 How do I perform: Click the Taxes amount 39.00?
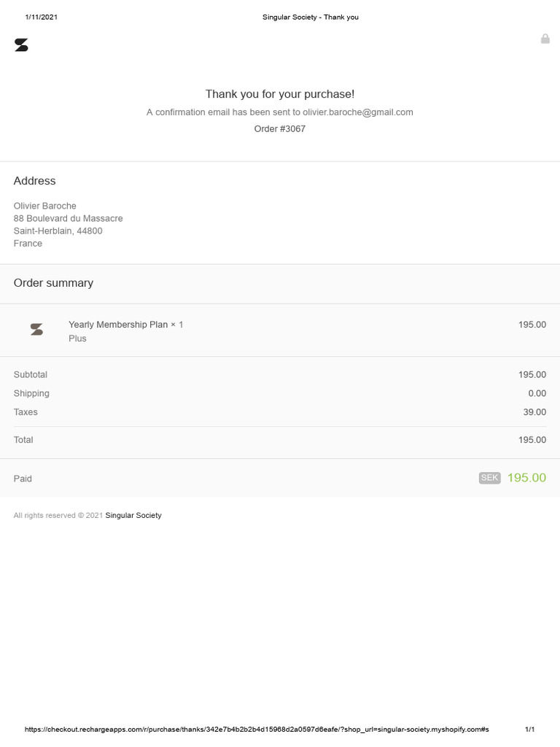coord(534,412)
